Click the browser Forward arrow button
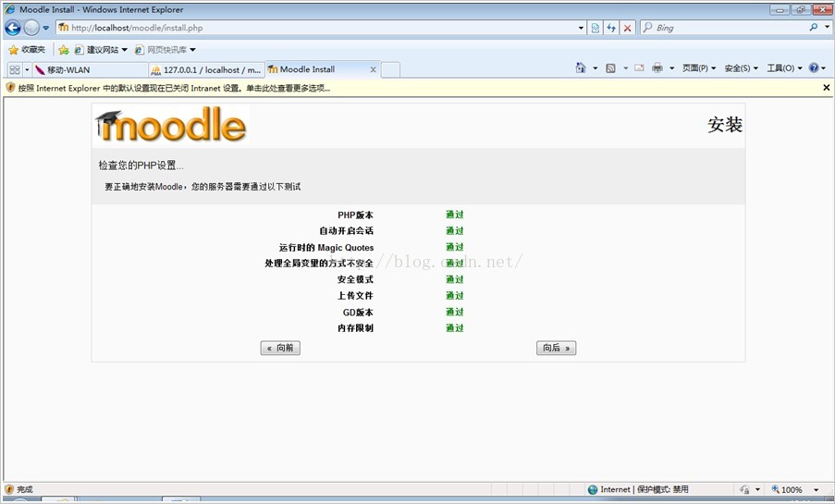835x504 pixels. point(31,28)
